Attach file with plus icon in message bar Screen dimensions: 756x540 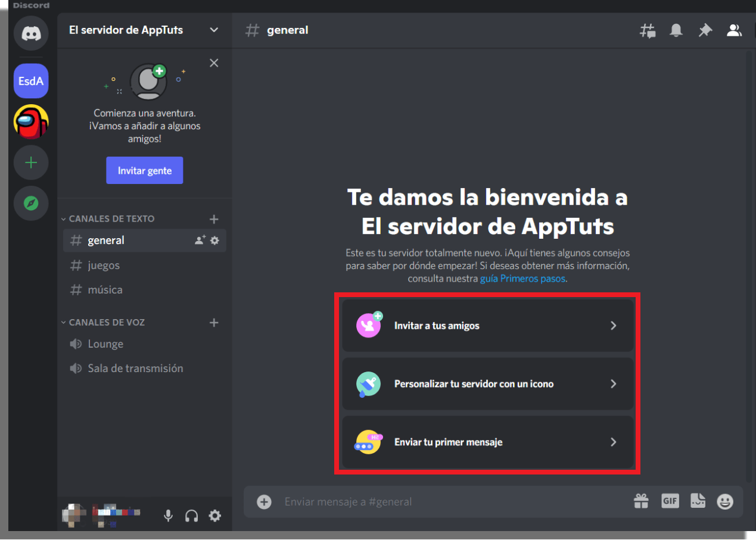point(264,502)
